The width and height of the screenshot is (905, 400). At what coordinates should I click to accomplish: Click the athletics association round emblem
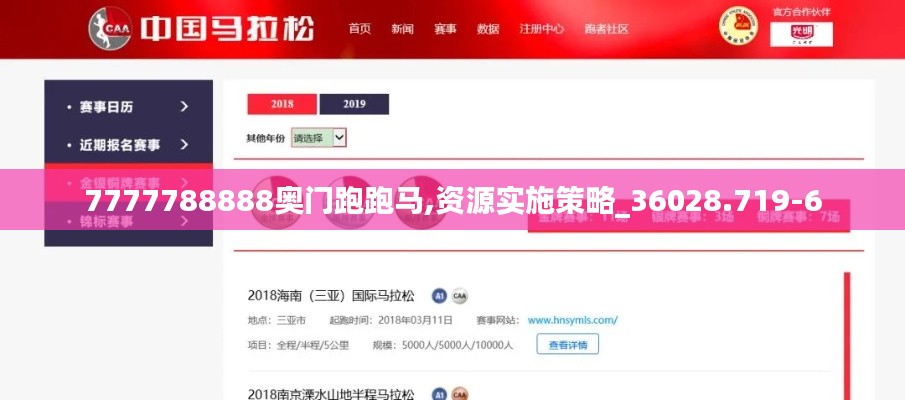coord(738,27)
